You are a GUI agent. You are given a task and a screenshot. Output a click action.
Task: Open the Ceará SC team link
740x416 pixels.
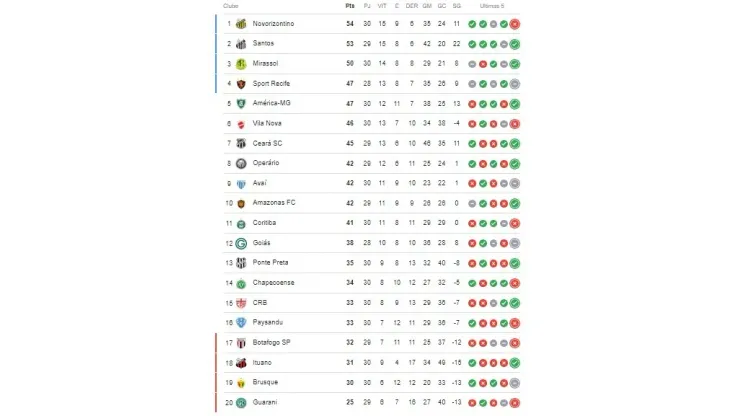click(266, 143)
